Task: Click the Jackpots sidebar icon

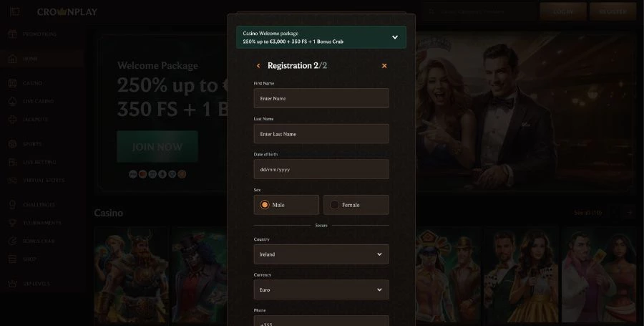Action: [12, 119]
